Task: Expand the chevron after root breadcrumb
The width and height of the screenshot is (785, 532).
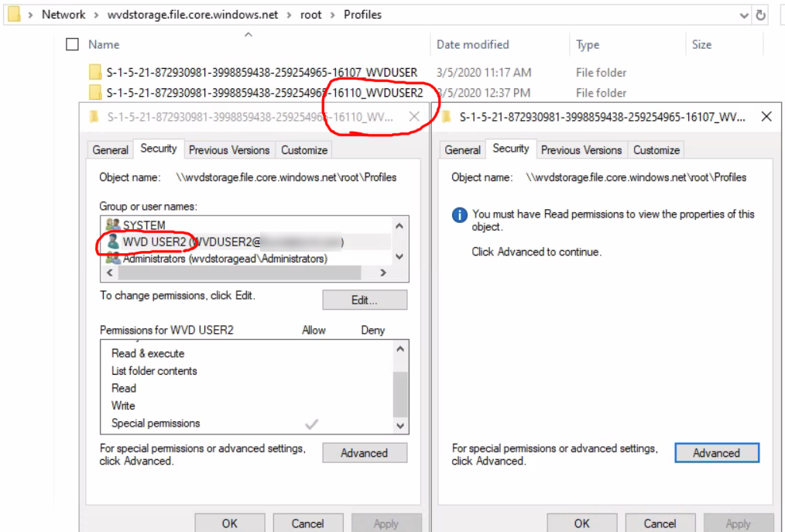Action: [x=332, y=15]
